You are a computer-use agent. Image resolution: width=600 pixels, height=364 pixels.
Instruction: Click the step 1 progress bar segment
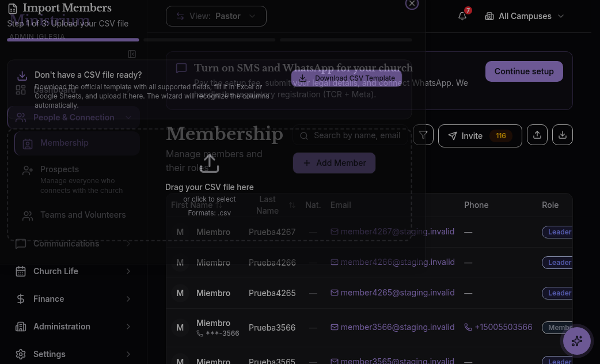point(73,40)
